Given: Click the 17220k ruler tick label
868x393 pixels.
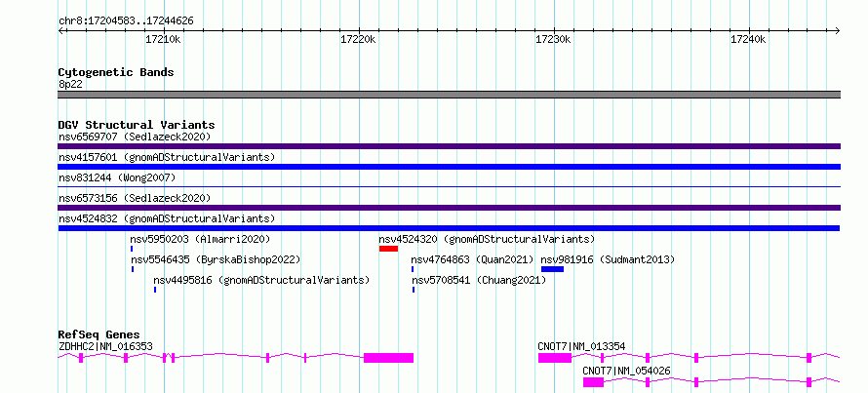Looking at the screenshot, I should [x=358, y=39].
